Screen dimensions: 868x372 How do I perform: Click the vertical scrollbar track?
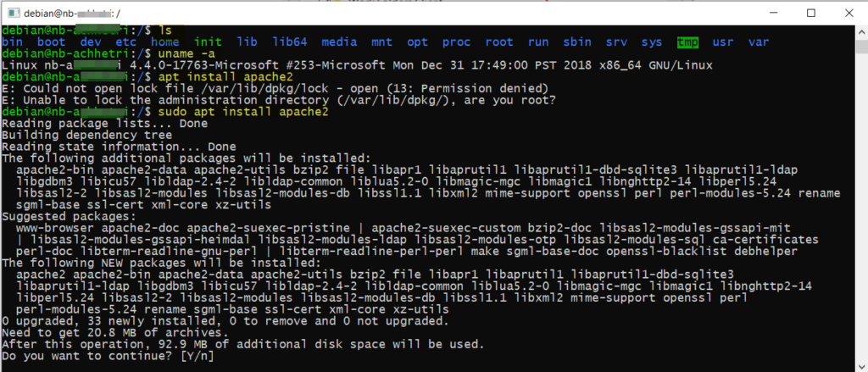point(862,210)
